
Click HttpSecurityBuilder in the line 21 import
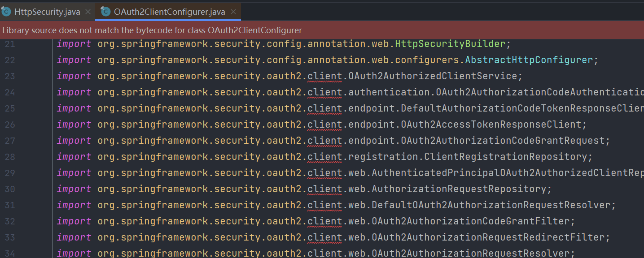click(x=450, y=44)
